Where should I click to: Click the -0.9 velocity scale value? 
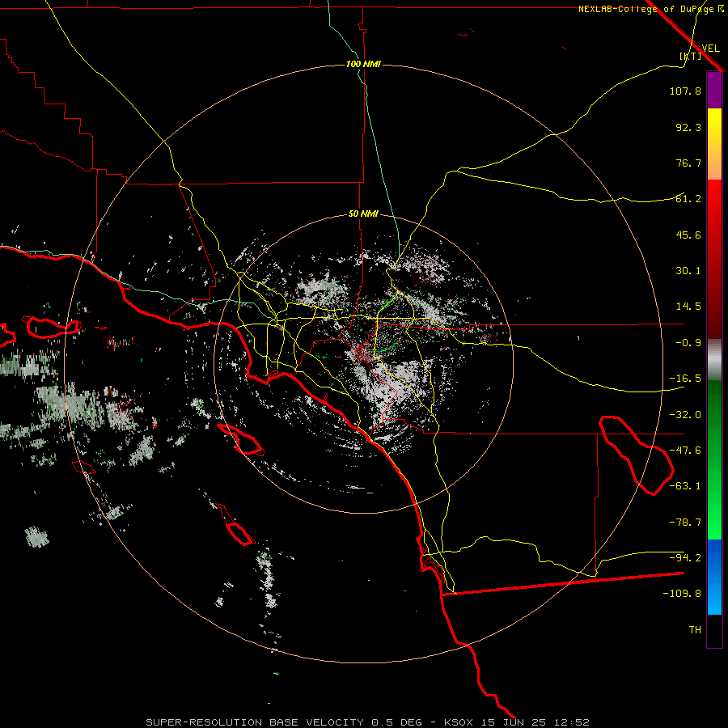pos(688,343)
